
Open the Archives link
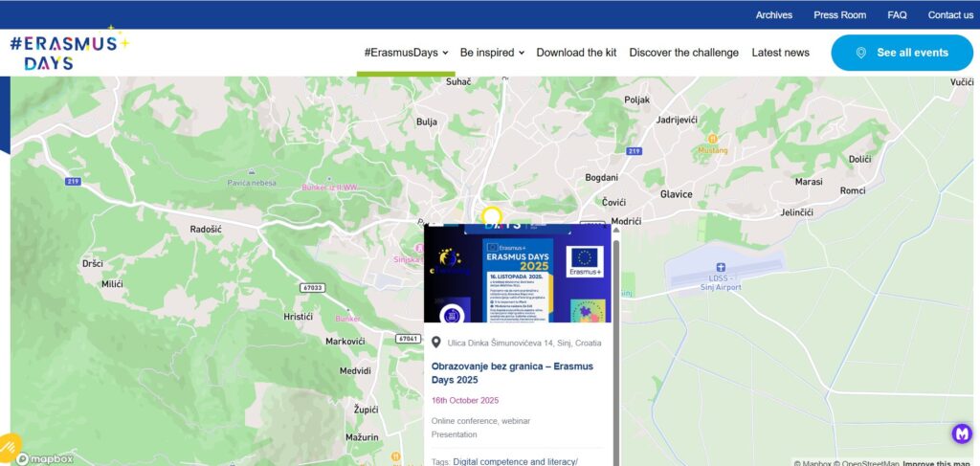click(773, 14)
